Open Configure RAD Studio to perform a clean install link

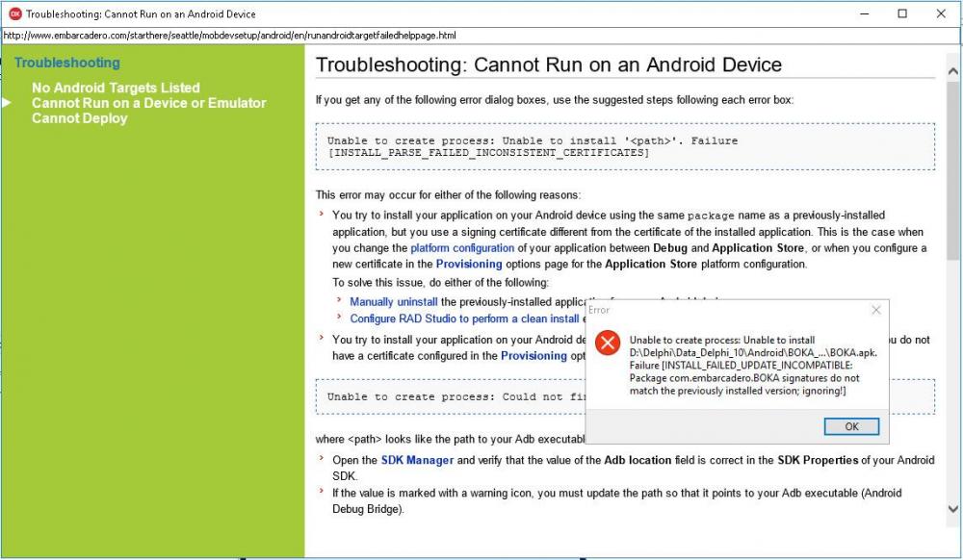[464, 318]
